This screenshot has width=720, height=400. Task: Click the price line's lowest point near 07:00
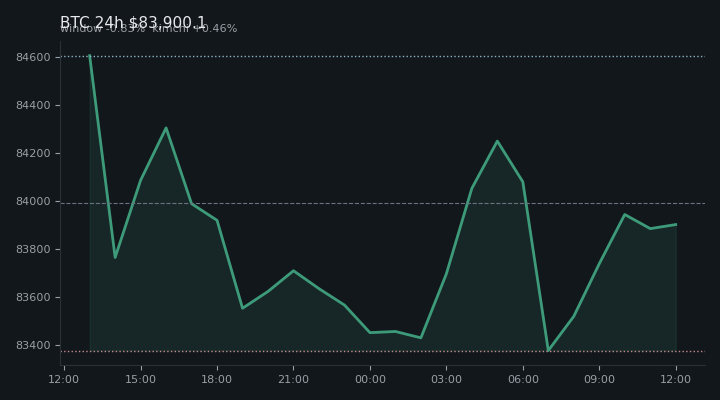coord(548,350)
